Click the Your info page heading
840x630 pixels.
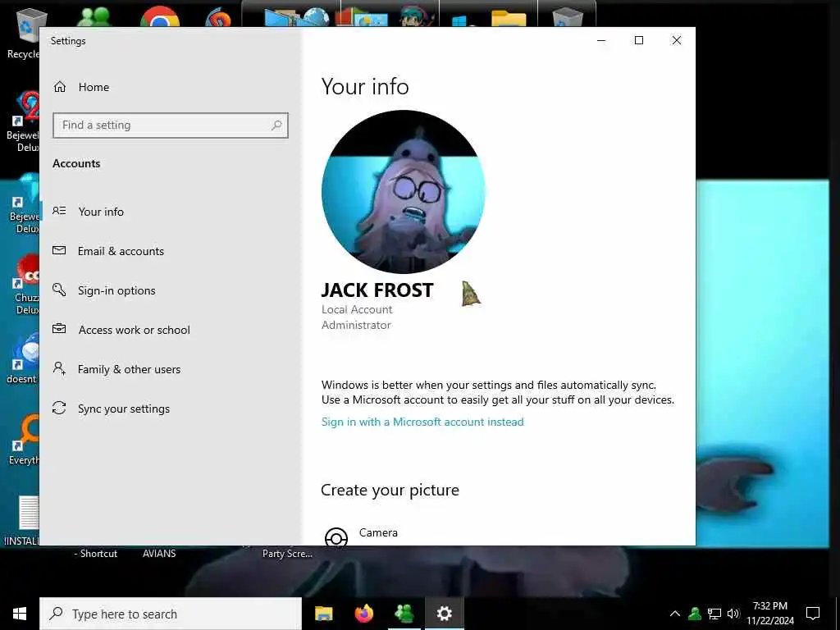pos(365,87)
